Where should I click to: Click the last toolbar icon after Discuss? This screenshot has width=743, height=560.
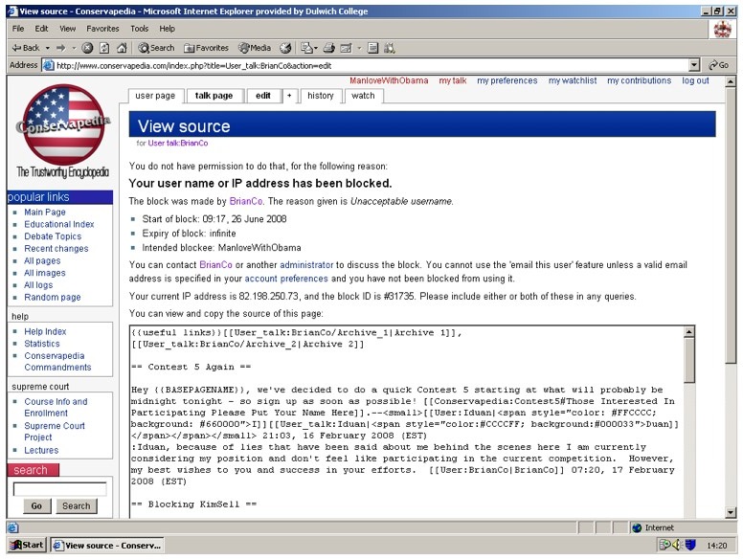tap(390, 48)
